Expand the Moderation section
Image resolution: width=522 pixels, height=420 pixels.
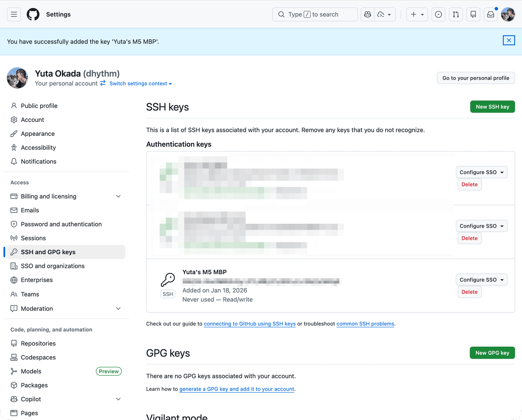[x=118, y=309]
